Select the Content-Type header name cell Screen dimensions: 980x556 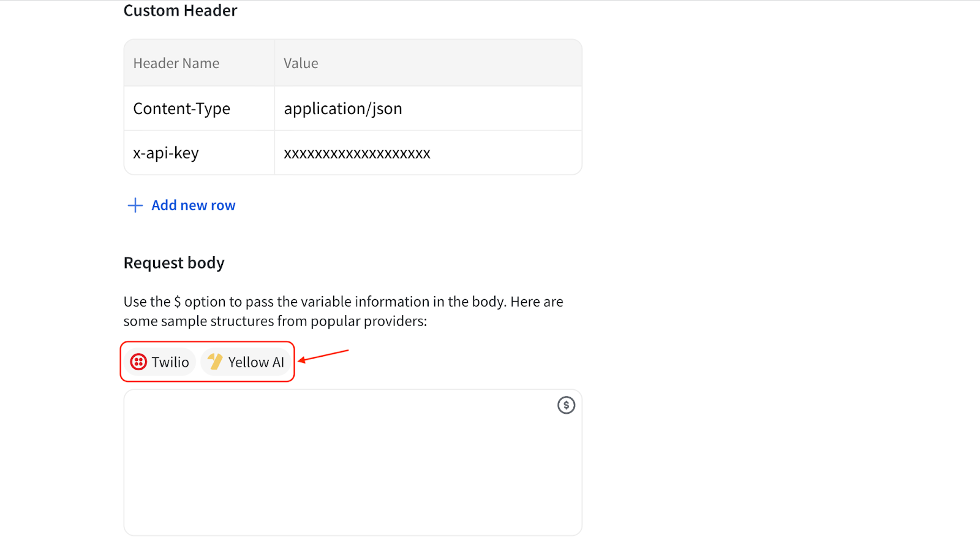182,109
